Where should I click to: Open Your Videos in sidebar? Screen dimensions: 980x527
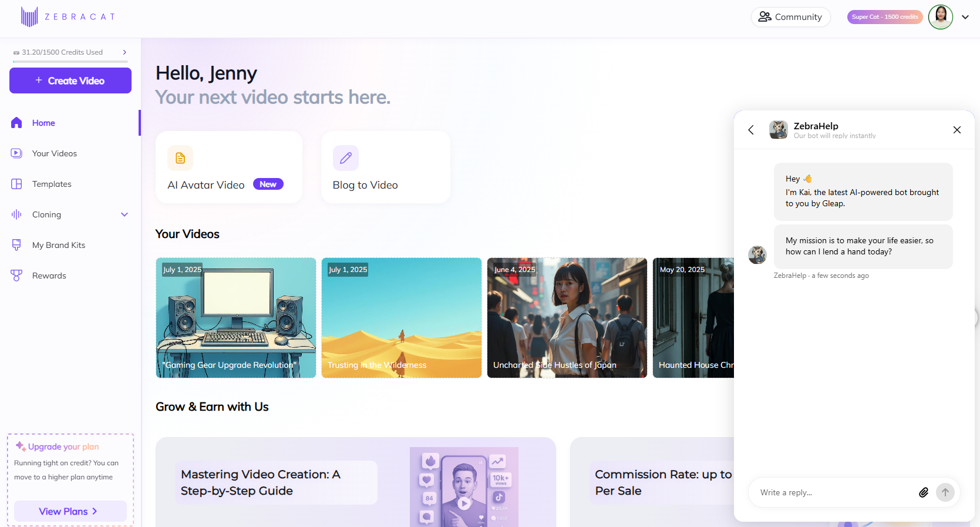70,153
